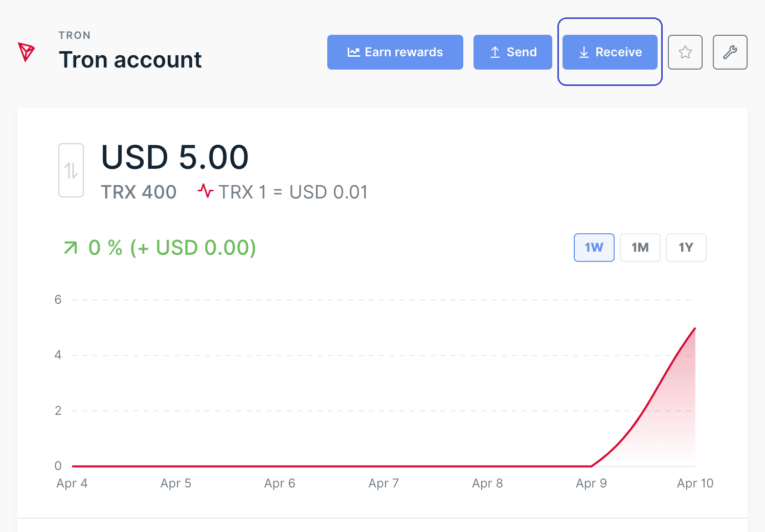Viewport: 765px width, 532px height.
Task: Click the swap currency arrows icon
Action: [71, 170]
